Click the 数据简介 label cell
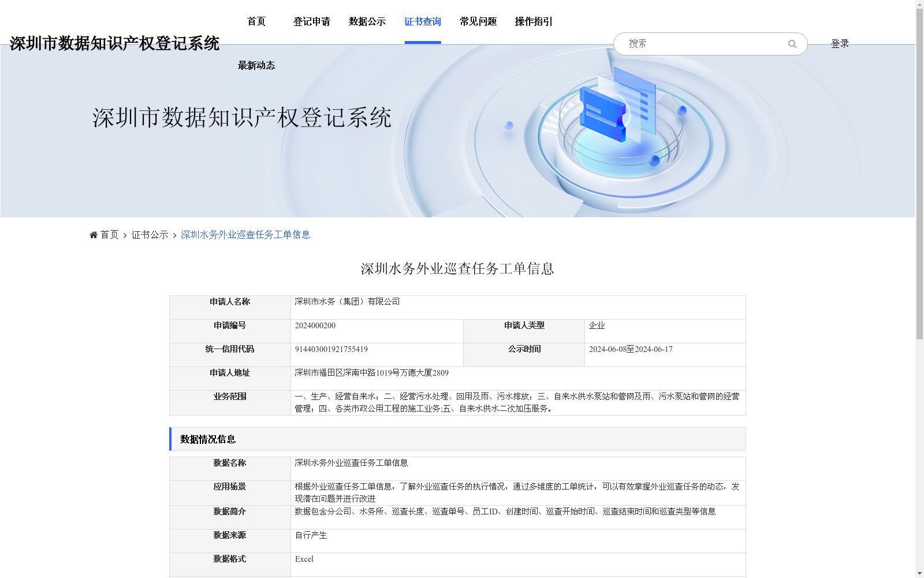Viewport: 924px width, 578px height. 230,517
